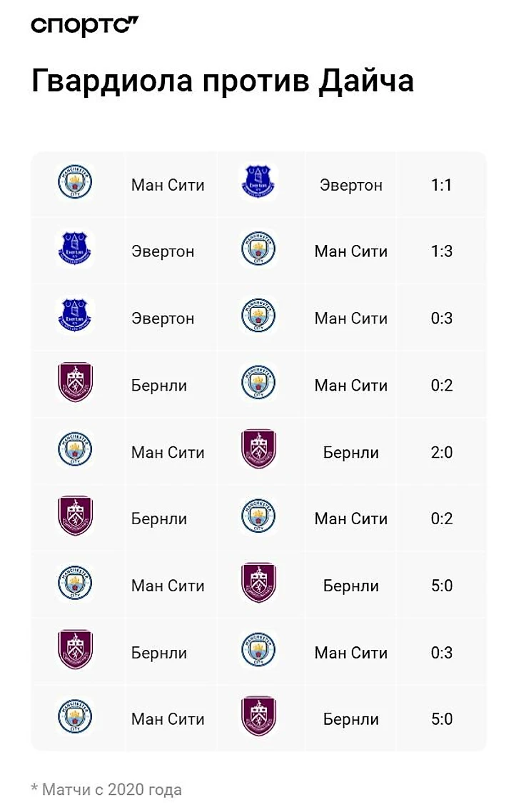Select the Man City crest in the 2:0 match

click(x=75, y=450)
